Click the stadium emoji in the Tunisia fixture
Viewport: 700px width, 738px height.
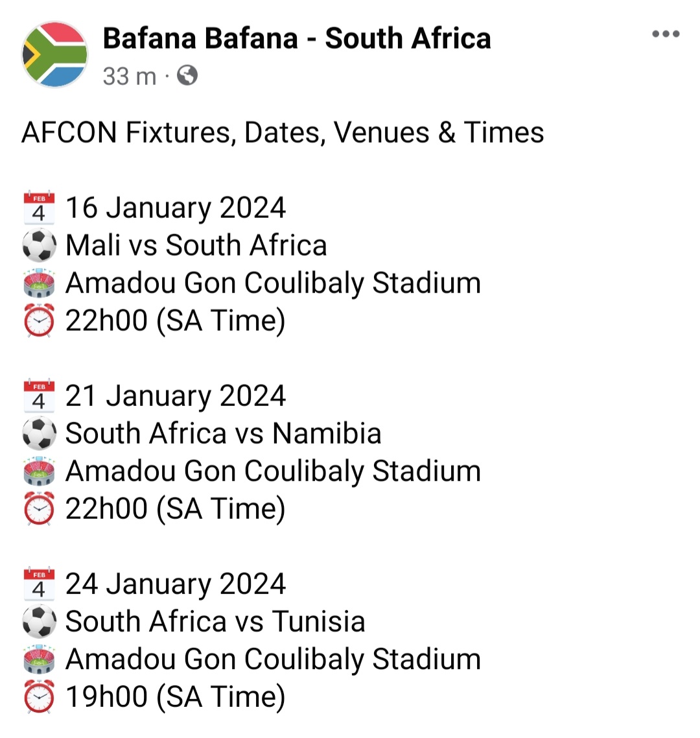coord(39,660)
